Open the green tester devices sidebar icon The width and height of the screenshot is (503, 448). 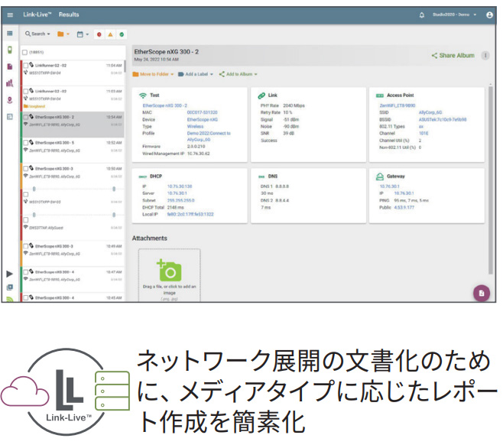[10, 50]
